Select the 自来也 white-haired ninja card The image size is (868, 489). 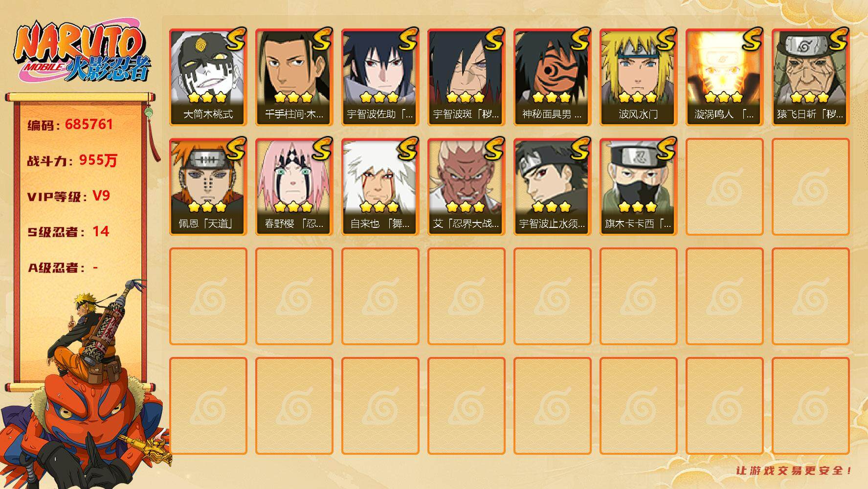pos(380,187)
